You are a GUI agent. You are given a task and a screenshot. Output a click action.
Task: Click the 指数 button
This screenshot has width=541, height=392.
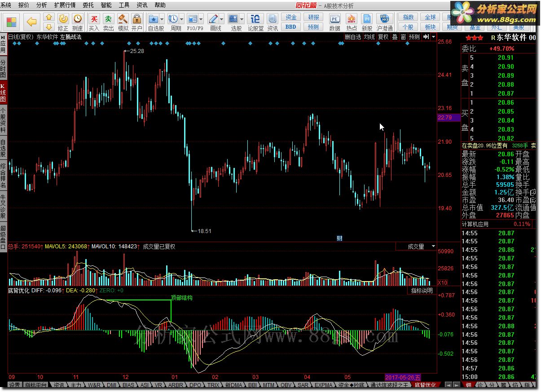[408, 17]
